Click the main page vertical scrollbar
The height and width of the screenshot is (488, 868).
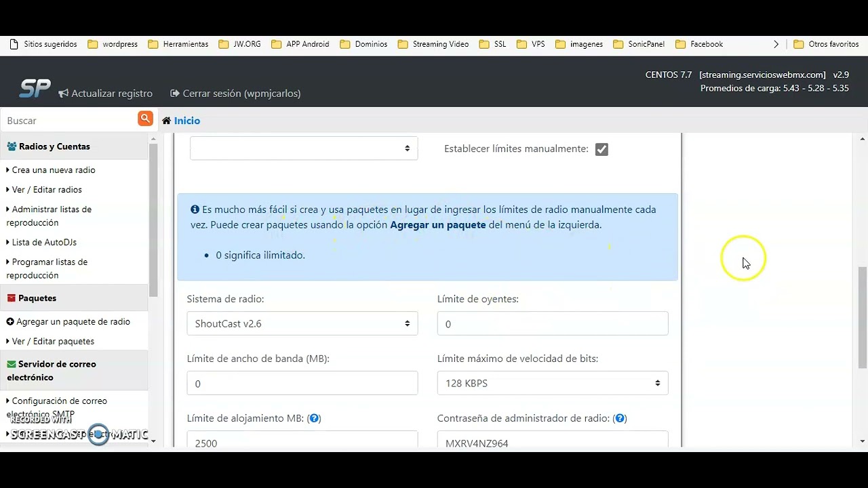[863, 317]
